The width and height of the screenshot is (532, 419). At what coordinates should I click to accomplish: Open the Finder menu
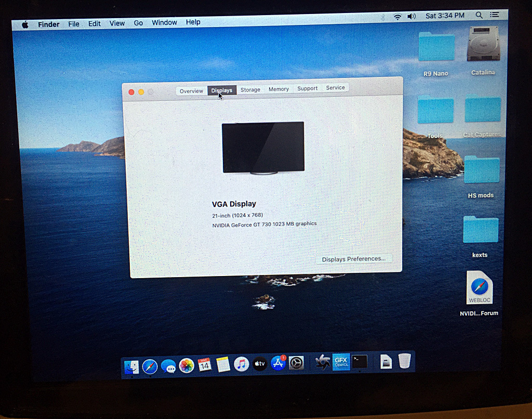click(48, 24)
